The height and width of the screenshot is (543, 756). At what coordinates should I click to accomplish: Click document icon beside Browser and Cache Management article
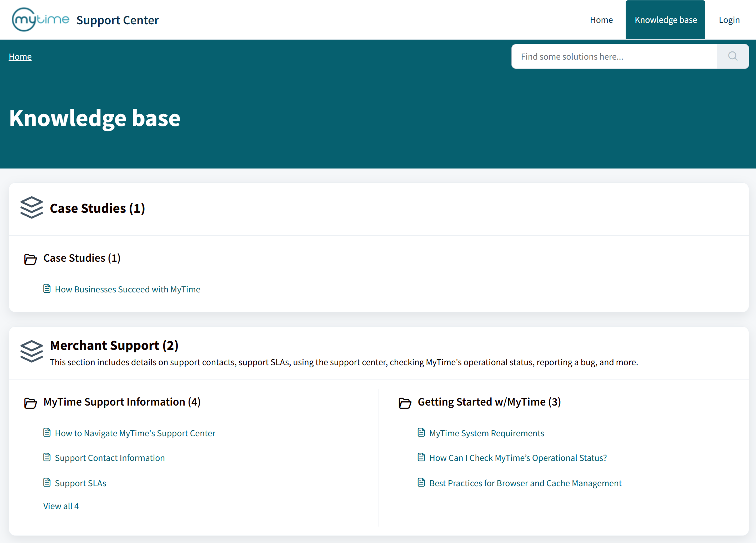click(x=421, y=482)
